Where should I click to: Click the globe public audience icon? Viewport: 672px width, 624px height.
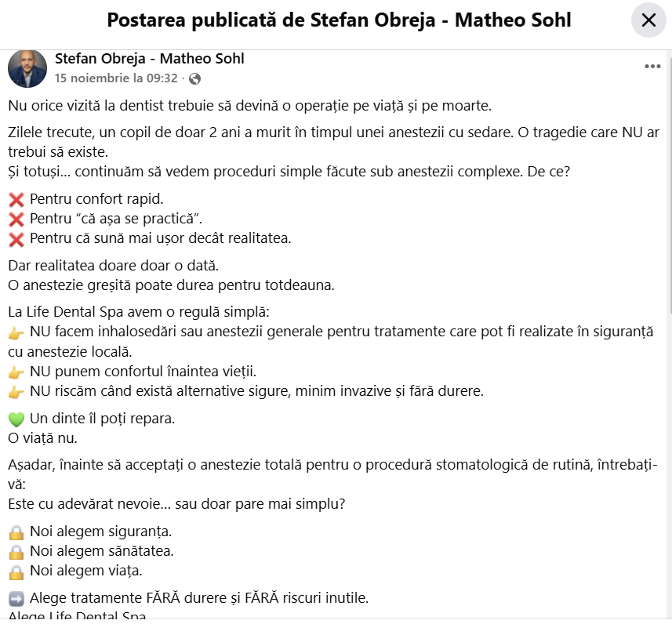tap(195, 78)
